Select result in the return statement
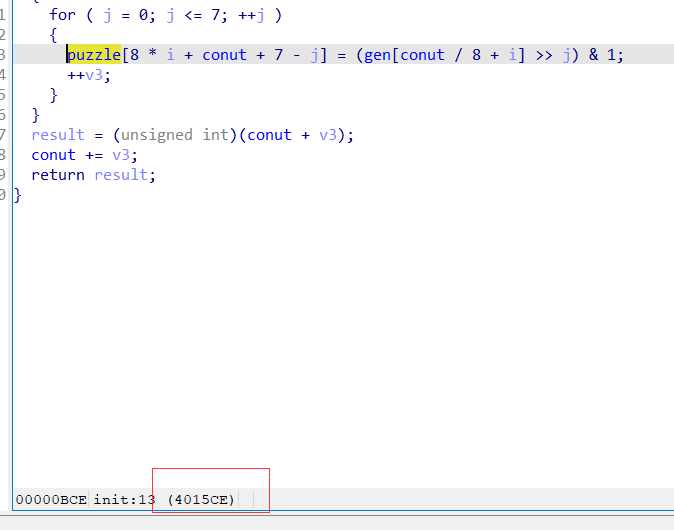674x530 pixels. [x=125, y=175]
